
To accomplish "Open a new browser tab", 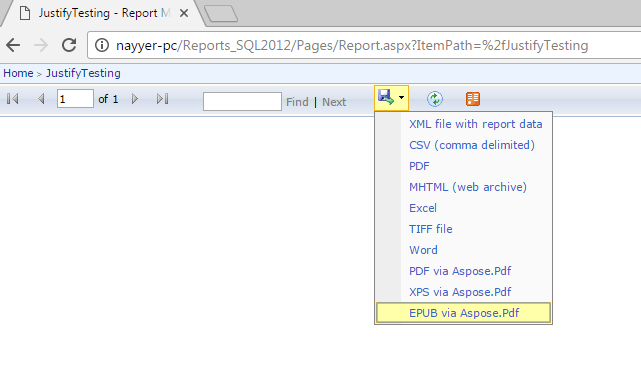I will [221, 13].
